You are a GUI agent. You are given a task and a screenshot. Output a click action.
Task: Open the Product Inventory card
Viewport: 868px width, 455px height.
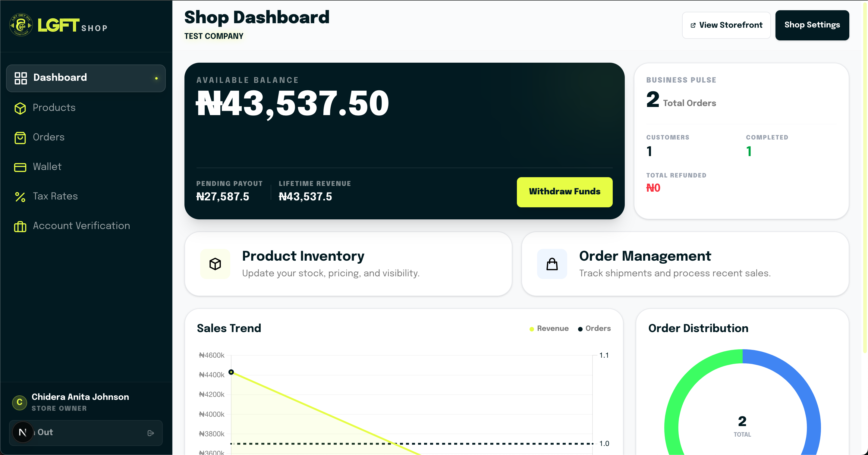point(348,264)
